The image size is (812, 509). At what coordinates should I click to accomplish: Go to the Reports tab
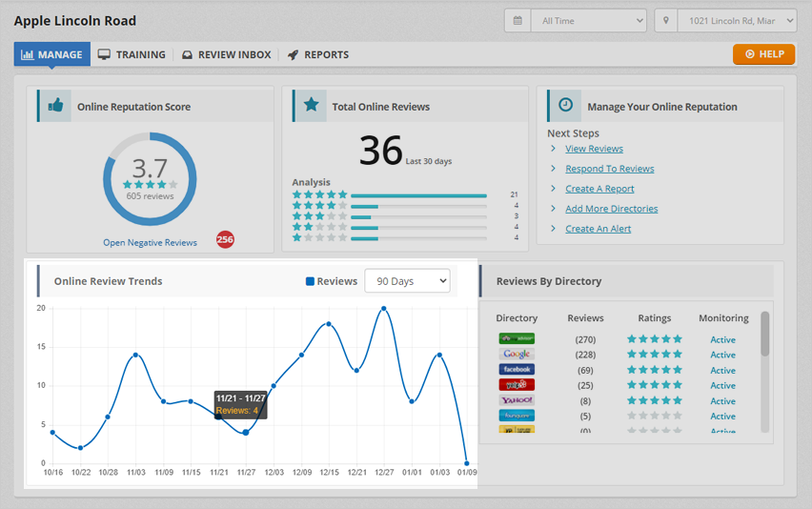coord(317,54)
